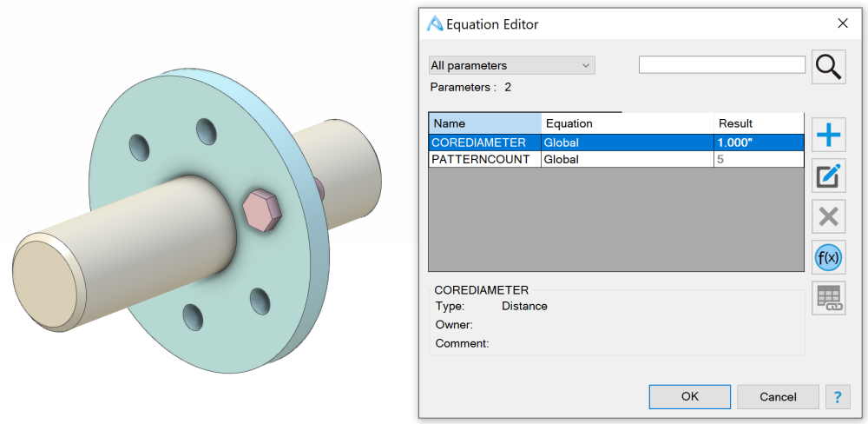The image size is (868, 424).
Task: Select the COREDIAMETER row name cell
Action: tap(485, 142)
